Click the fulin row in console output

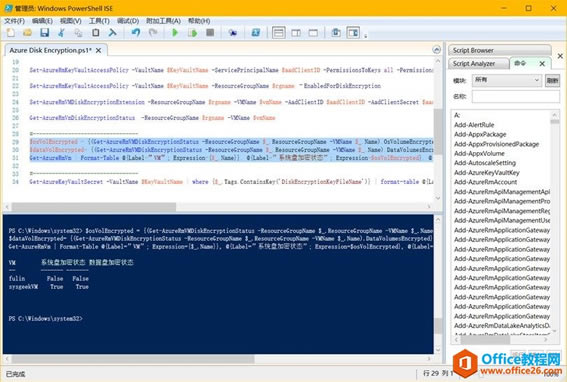tap(49, 279)
